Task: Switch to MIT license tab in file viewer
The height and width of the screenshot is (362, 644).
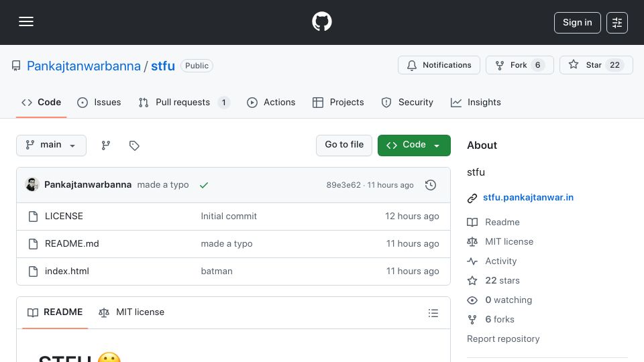Action: [x=131, y=312]
